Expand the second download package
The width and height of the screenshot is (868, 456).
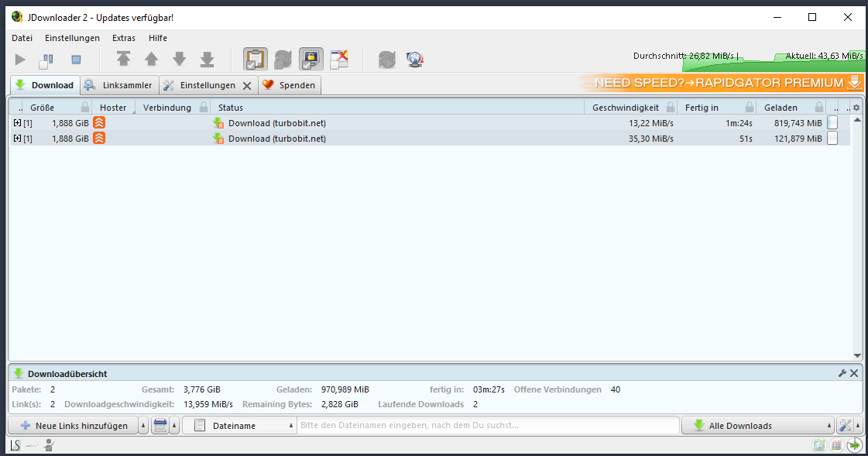(x=17, y=139)
